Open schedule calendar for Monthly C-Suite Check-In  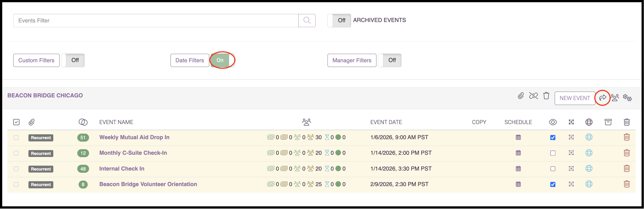pyautogui.click(x=518, y=153)
